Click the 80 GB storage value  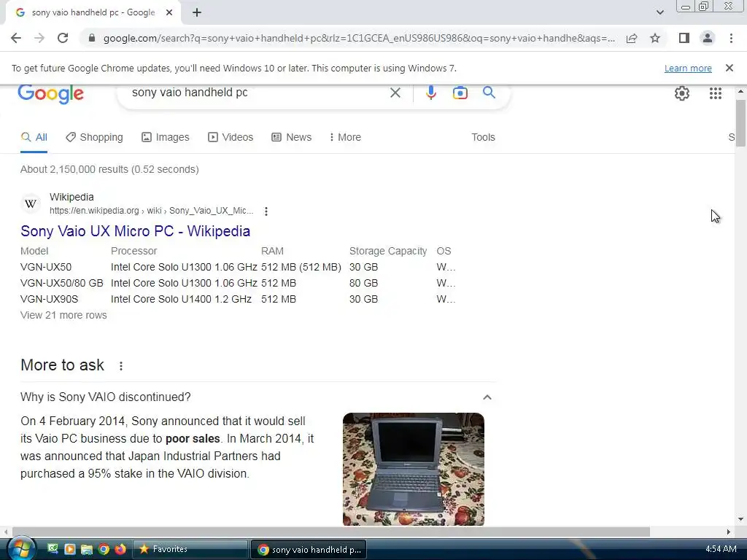[x=363, y=284]
